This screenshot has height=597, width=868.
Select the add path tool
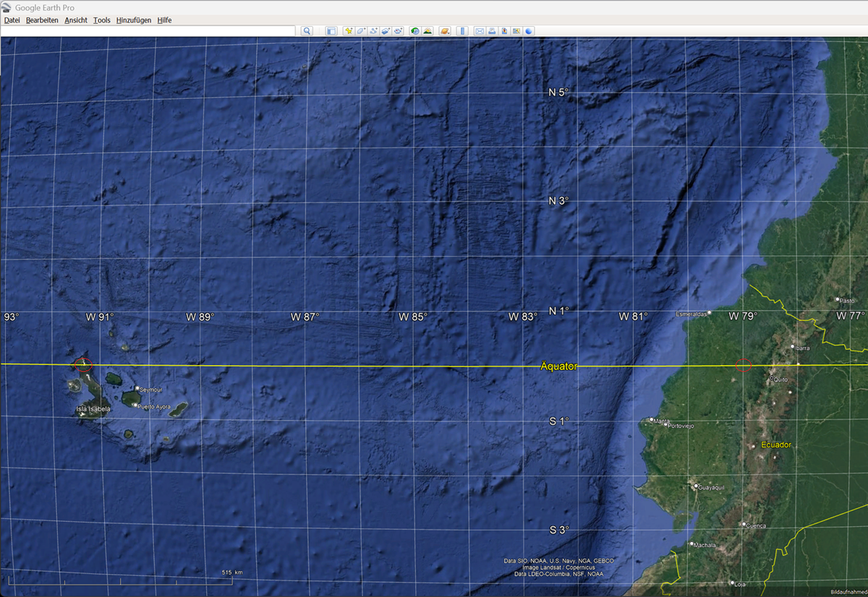(x=373, y=31)
